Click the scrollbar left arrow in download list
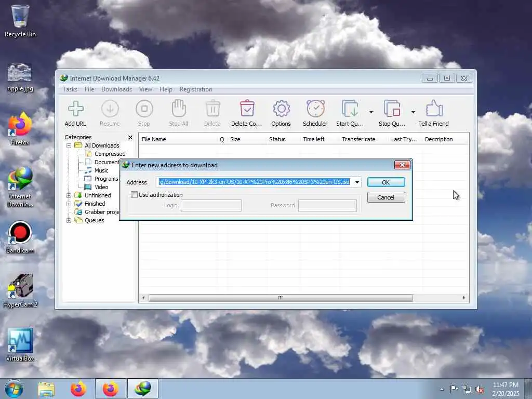This screenshot has width=532, height=399. click(x=143, y=298)
